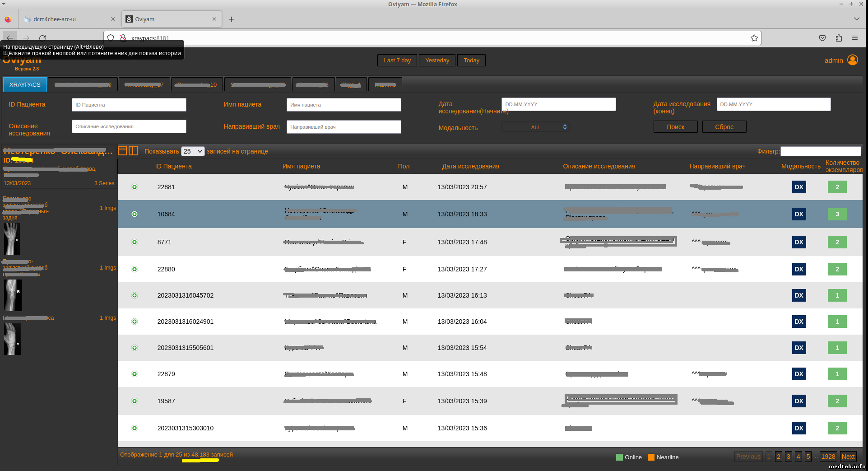The width and height of the screenshot is (868, 471).
Task: Open the first hand X-ray thumbnail
Action: point(12,239)
